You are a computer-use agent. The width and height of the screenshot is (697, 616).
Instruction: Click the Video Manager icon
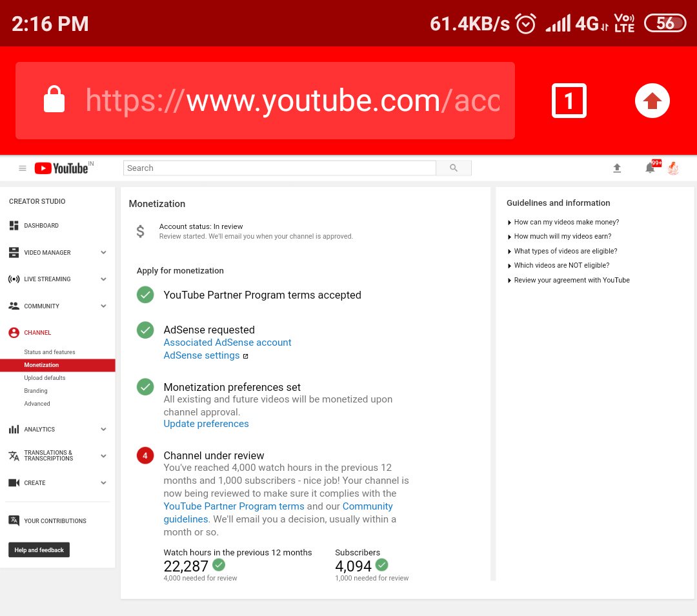click(14, 252)
